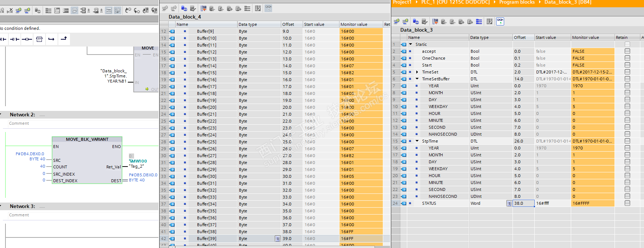Click the close branch arrow icon
This screenshot has height=248, width=644.
[x=64, y=39]
